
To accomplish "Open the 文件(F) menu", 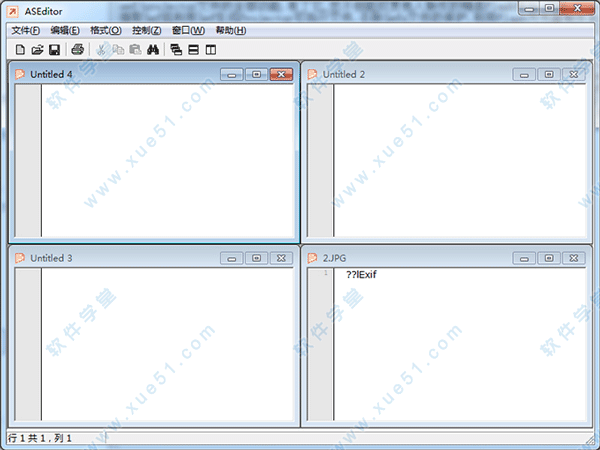I will [25, 30].
